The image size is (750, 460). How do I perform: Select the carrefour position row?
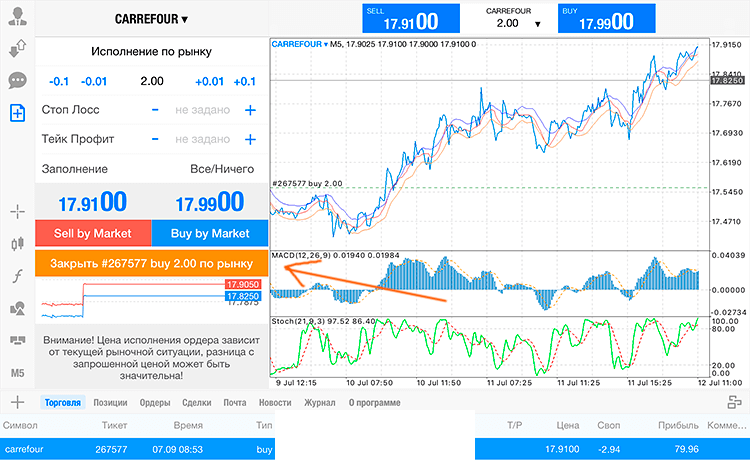[375, 449]
